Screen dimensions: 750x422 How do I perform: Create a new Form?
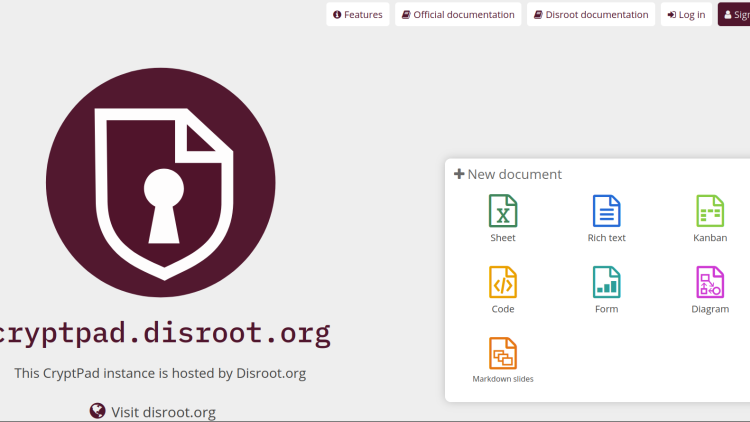click(x=606, y=290)
